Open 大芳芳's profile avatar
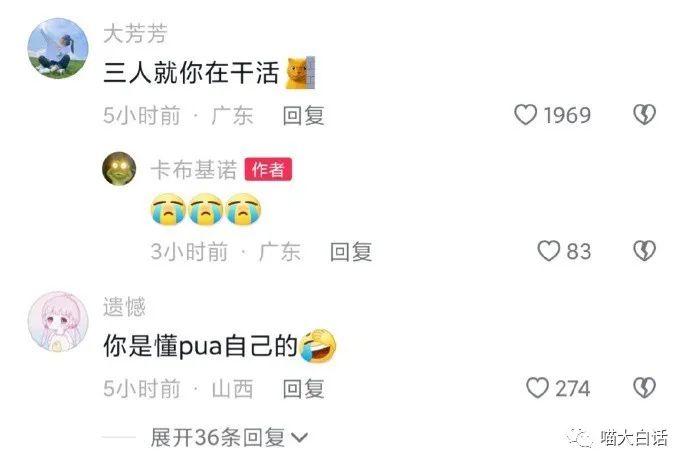690x468 pixels. pyautogui.click(x=58, y=48)
